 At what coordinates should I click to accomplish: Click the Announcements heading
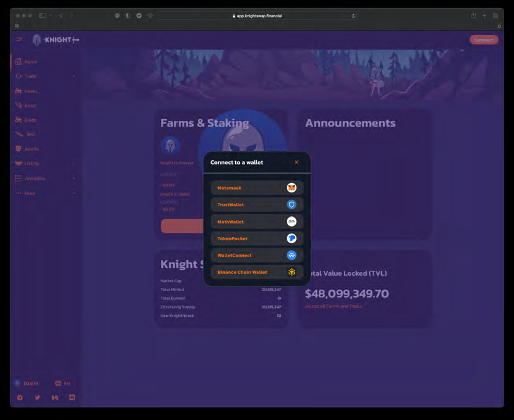click(350, 123)
